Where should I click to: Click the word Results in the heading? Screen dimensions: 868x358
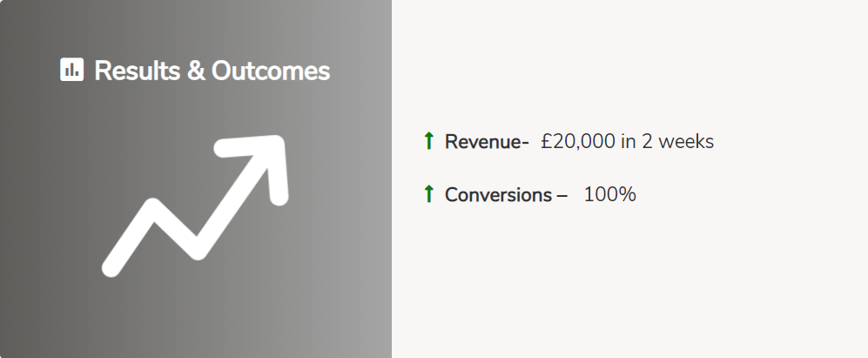tap(138, 71)
